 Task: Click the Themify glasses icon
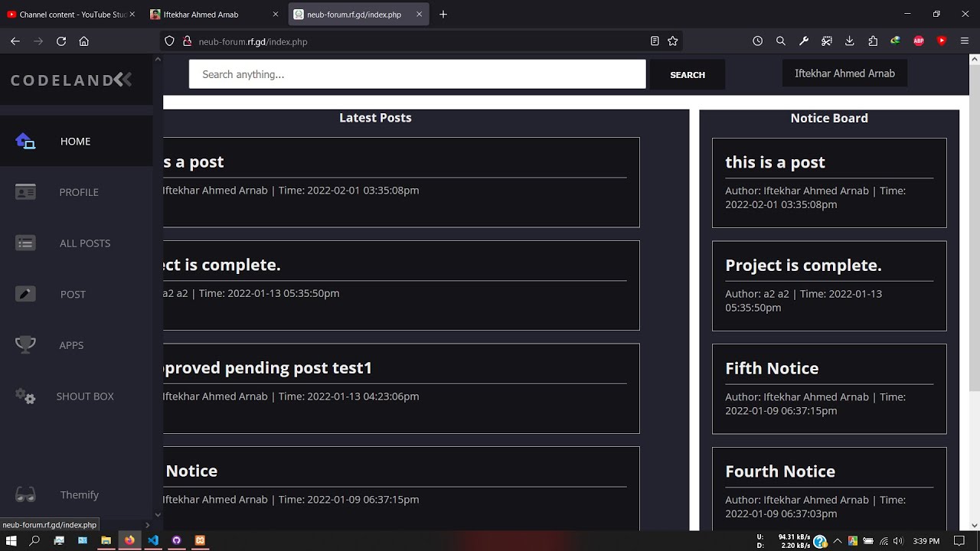click(x=25, y=495)
